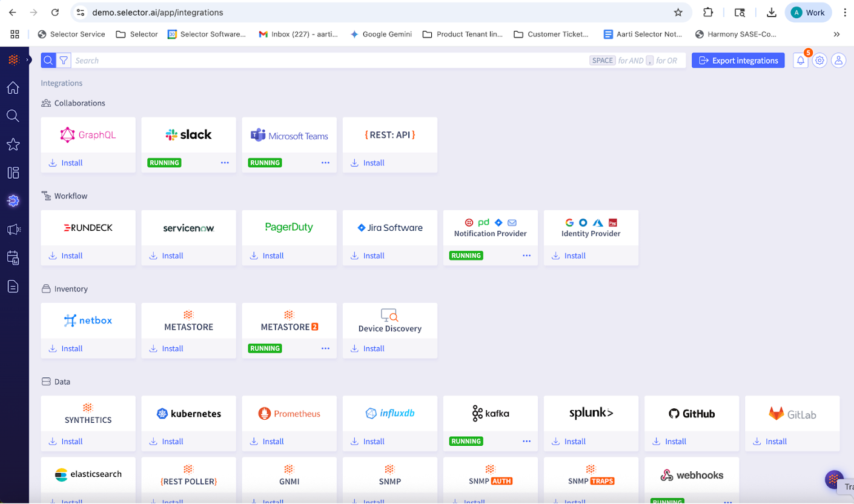The width and height of the screenshot is (854, 504).
Task: Expand the left sidebar with the arrow
Action: [28, 59]
